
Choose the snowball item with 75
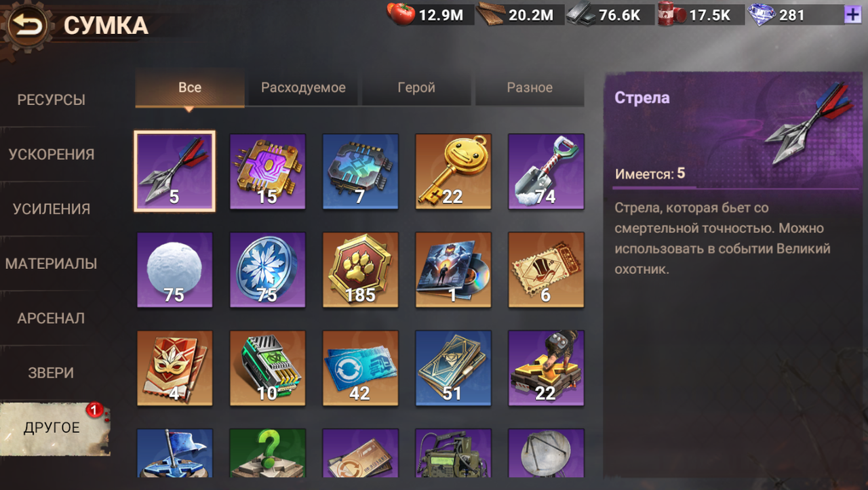click(x=175, y=270)
